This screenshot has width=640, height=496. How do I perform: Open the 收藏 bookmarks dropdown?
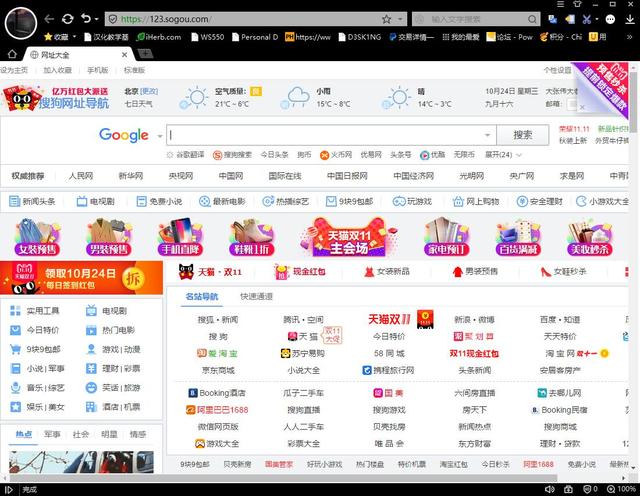click(60, 37)
